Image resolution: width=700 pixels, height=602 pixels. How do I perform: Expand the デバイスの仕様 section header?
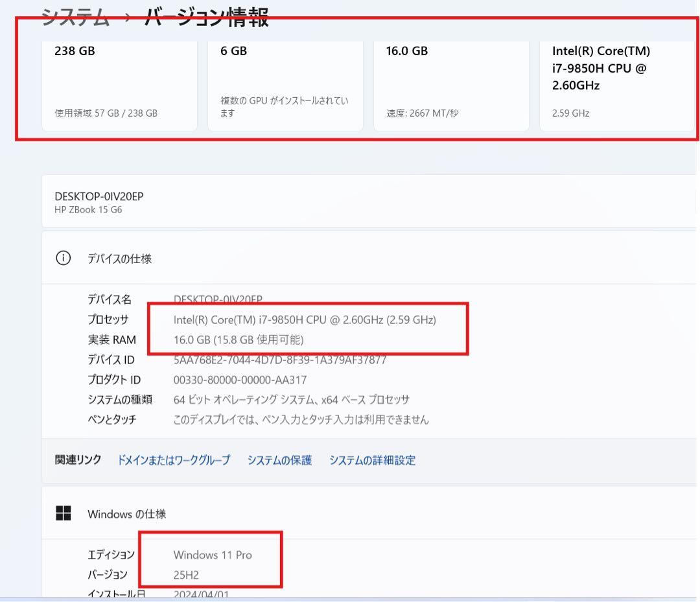click(x=369, y=258)
